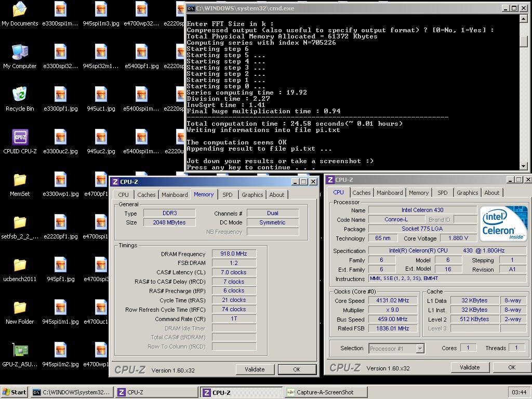The image size is (532, 399).
Task: Open the Windows Start menu
Action: coord(14,392)
